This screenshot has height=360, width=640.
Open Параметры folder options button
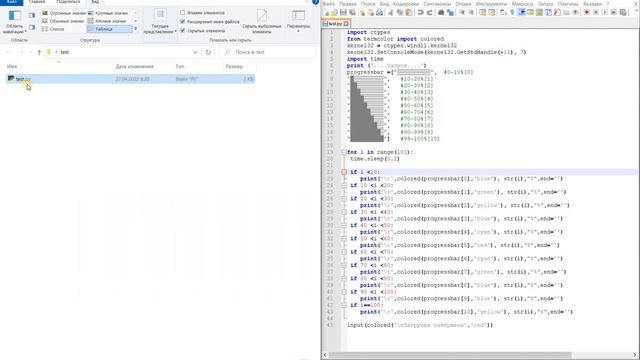298,22
